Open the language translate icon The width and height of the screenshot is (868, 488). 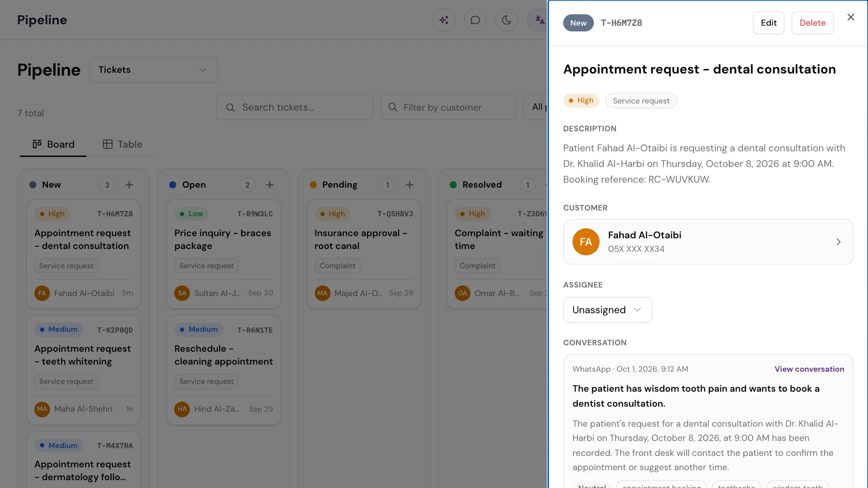[x=538, y=20]
